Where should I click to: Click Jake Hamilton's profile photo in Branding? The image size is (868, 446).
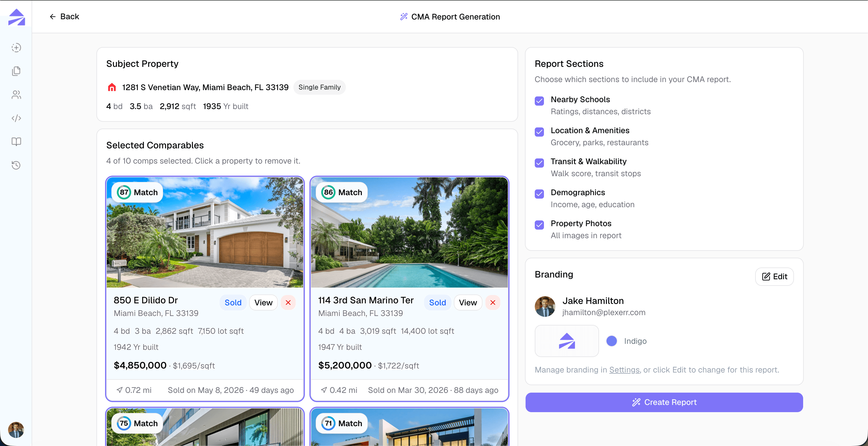(545, 306)
